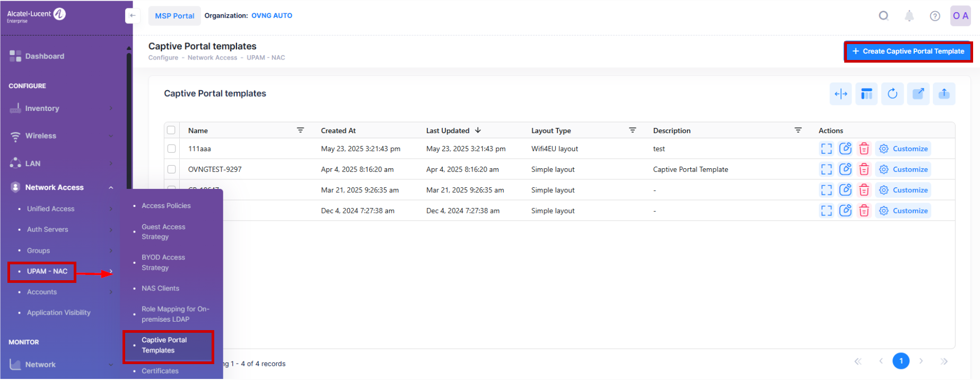Click the fit columns width icon
The height and width of the screenshot is (380, 980).
[x=841, y=94]
